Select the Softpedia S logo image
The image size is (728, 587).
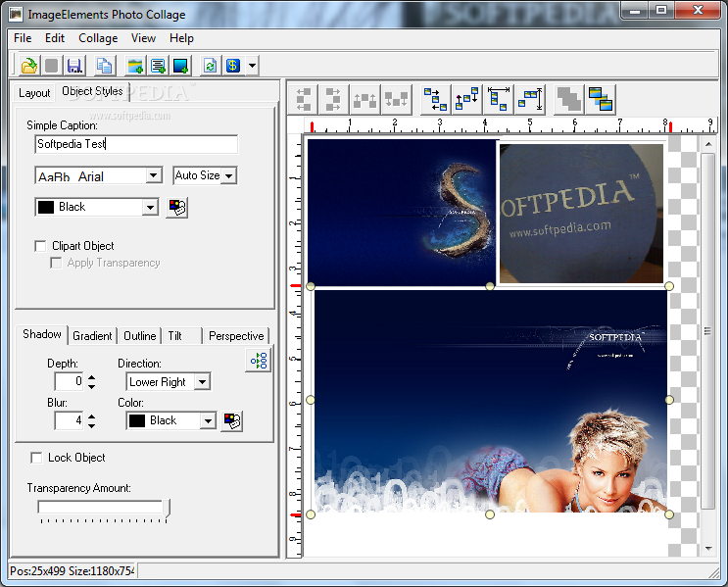pos(402,213)
